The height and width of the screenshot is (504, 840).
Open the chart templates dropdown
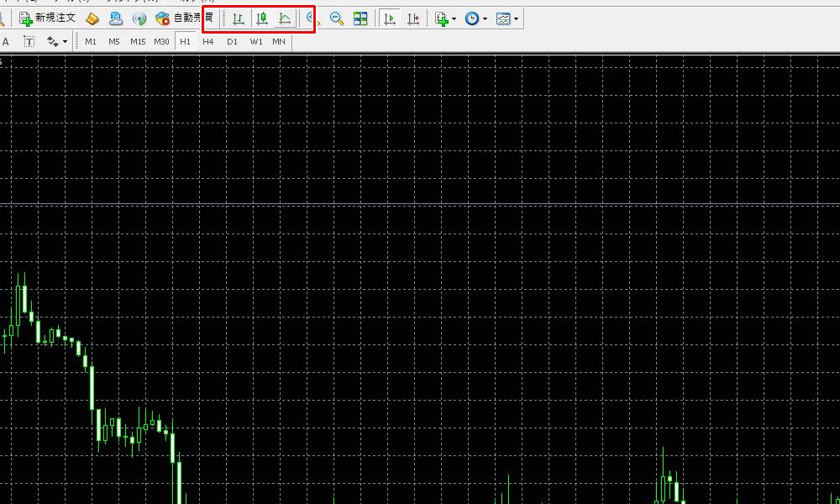coord(507,18)
